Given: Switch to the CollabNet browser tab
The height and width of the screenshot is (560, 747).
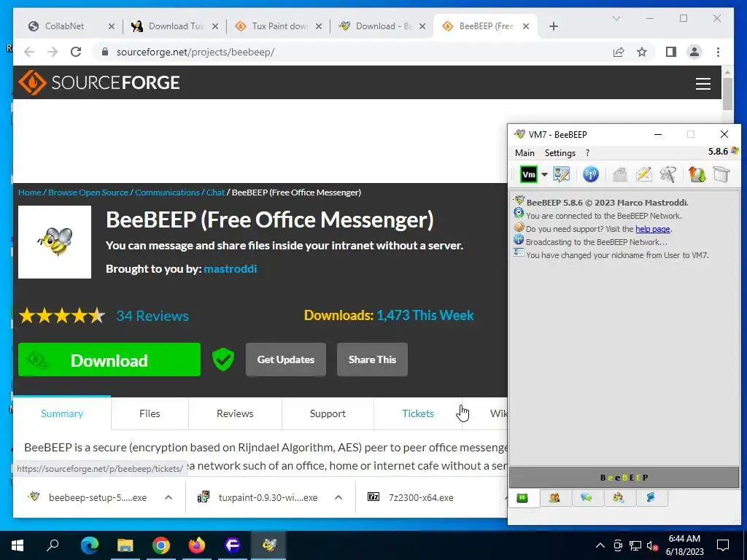Looking at the screenshot, I should pos(64,26).
